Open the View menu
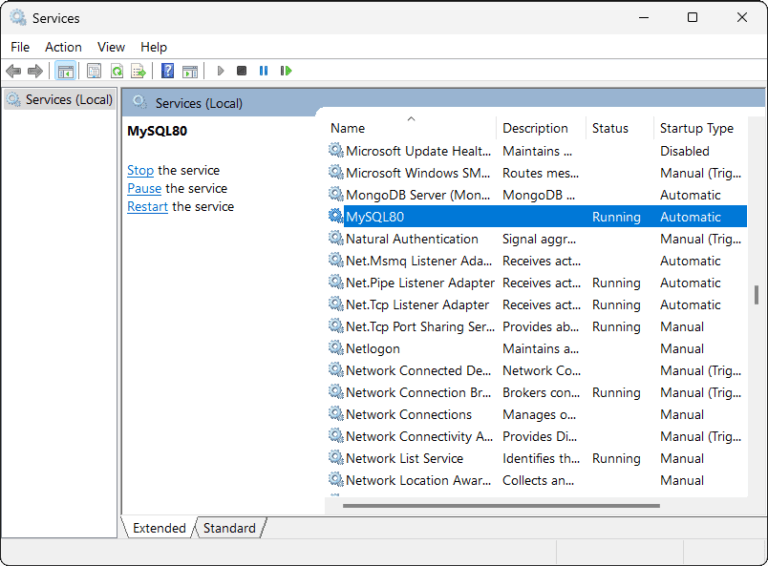768x566 pixels. pyautogui.click(x=111, y=47)
